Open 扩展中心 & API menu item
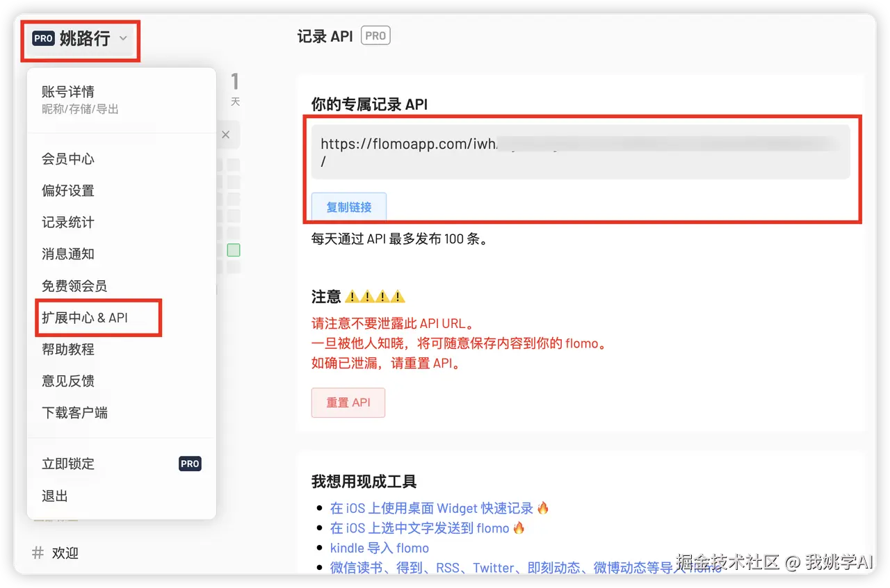Screen dimensions: 890x588 coord(85,318)
